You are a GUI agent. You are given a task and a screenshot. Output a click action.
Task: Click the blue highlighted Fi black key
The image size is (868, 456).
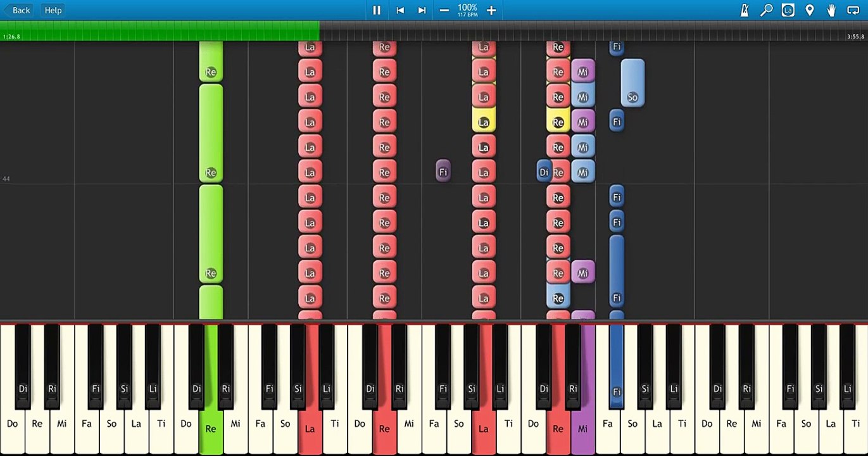(617, 365)
